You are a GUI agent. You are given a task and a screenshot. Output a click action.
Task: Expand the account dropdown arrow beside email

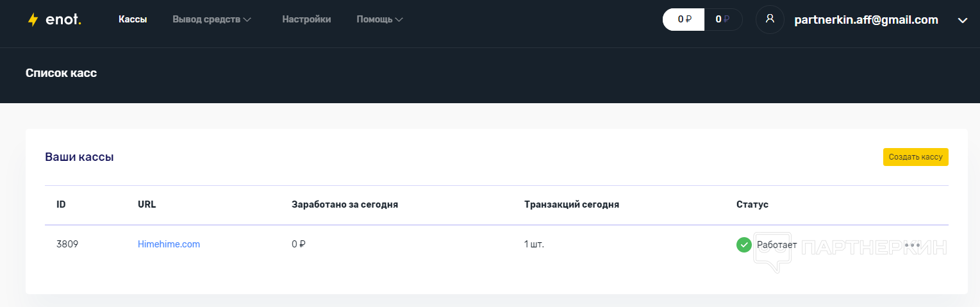(962, 21)
